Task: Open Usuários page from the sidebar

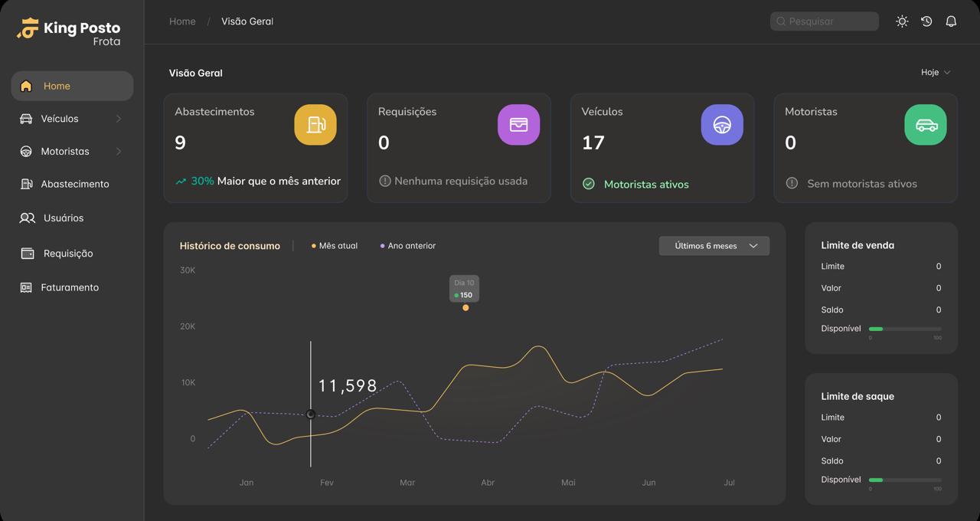Action: [x=63, y=218]
